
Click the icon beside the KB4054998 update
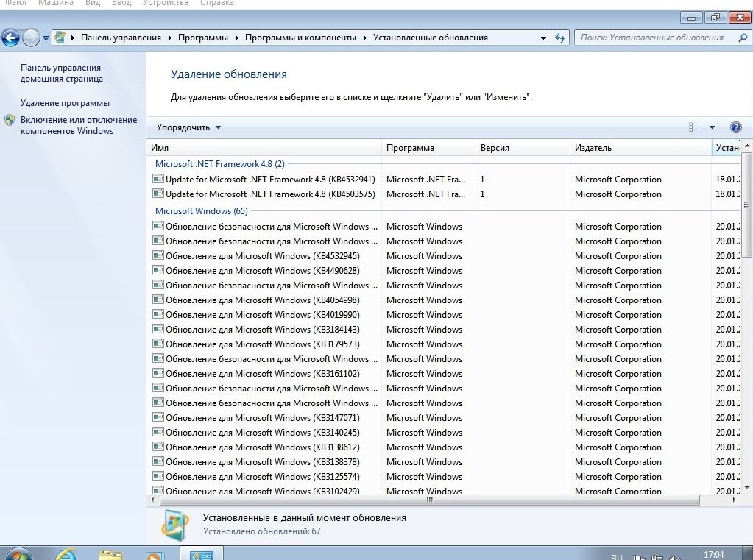pos(158,300)
